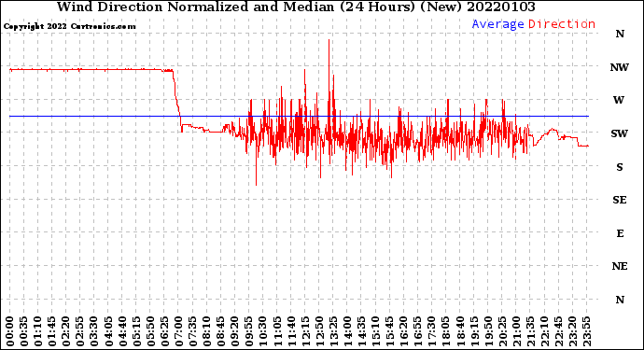
Task: Click the 08:45 time label
Action: (220, 331)
